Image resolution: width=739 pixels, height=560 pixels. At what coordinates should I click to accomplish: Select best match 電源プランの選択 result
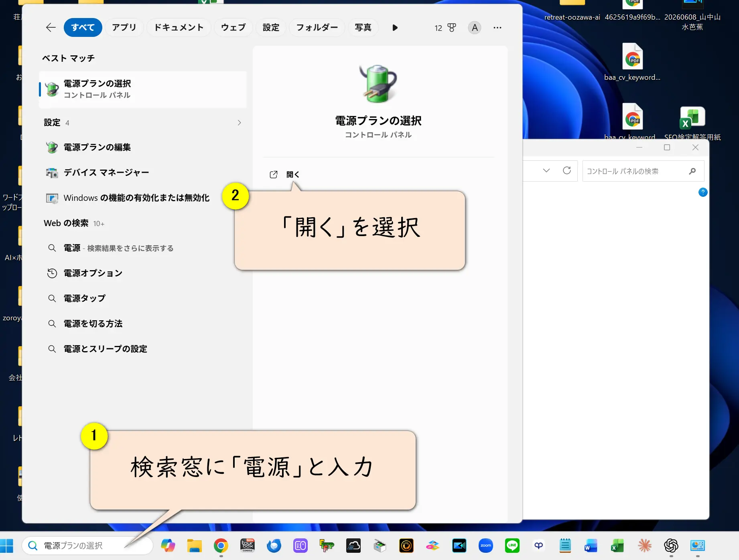pos(143,89)
